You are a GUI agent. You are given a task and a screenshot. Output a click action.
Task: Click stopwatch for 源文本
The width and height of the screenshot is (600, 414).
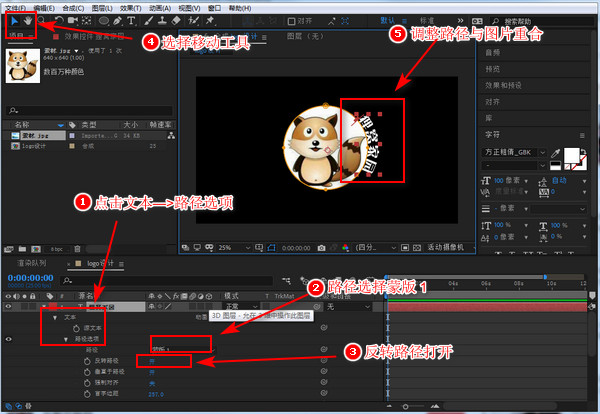click(76, 328)
